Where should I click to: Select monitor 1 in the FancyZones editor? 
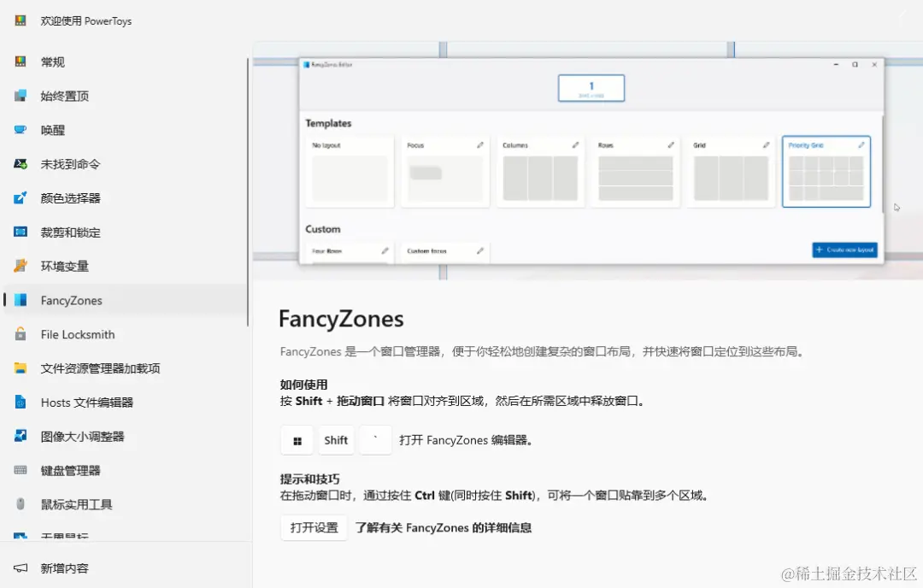(591, 87)
